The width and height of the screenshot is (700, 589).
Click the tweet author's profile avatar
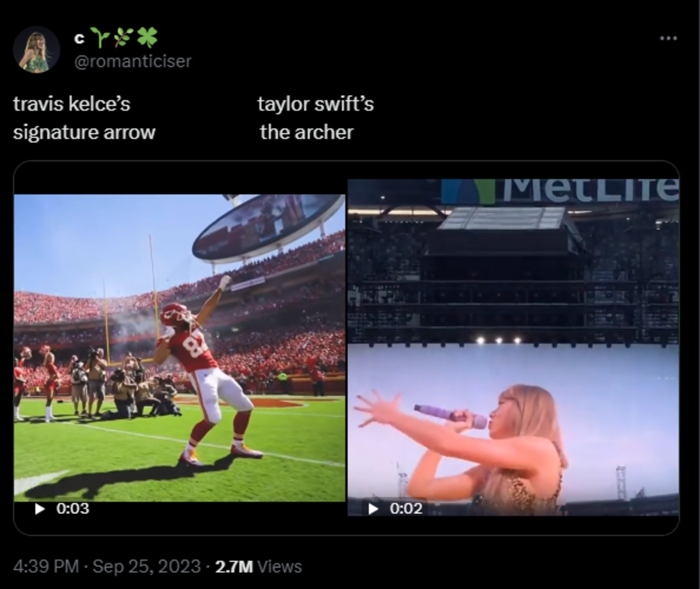[x=36, y=50]
